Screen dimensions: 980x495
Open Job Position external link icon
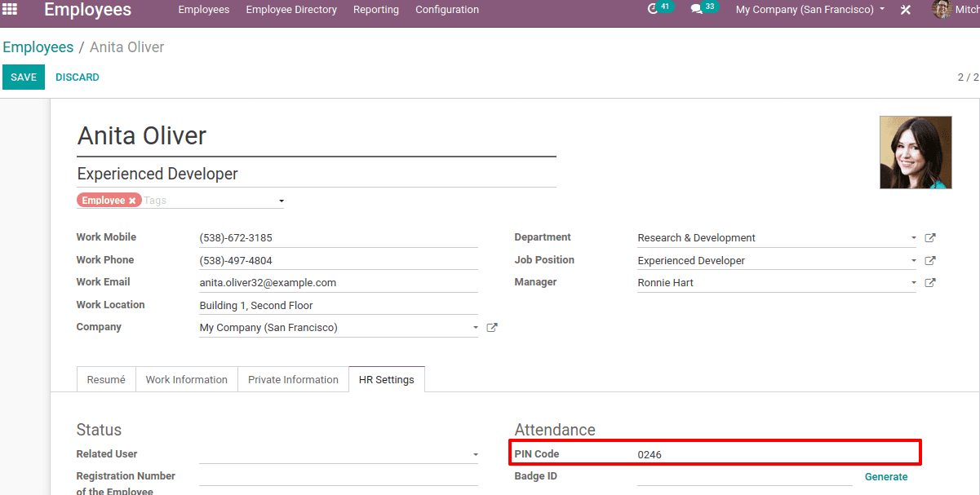930,261
